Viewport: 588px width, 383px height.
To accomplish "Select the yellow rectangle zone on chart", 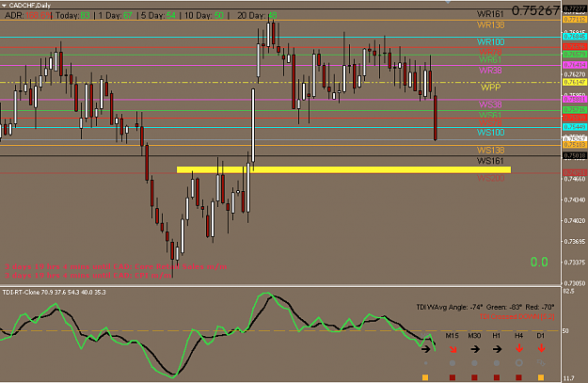I will pyautogui.click(x=343, y=170).
